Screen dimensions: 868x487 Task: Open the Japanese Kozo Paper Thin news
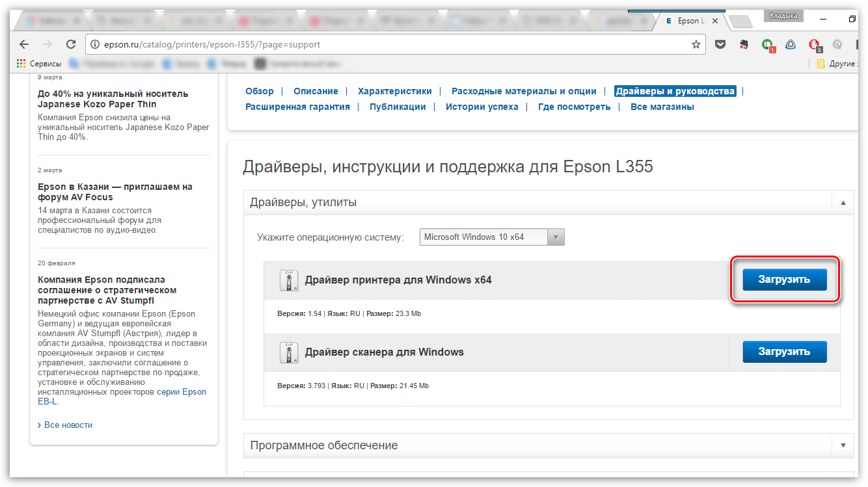[x=113, y=99]
